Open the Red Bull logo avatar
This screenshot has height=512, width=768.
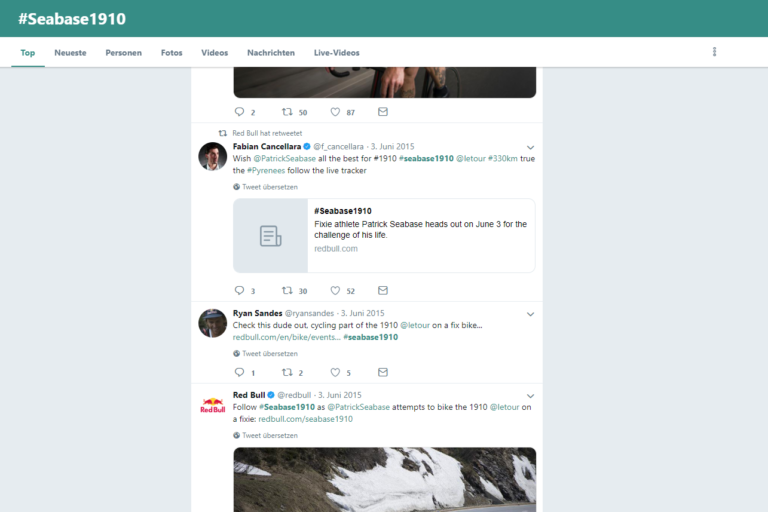coord(213,406)
